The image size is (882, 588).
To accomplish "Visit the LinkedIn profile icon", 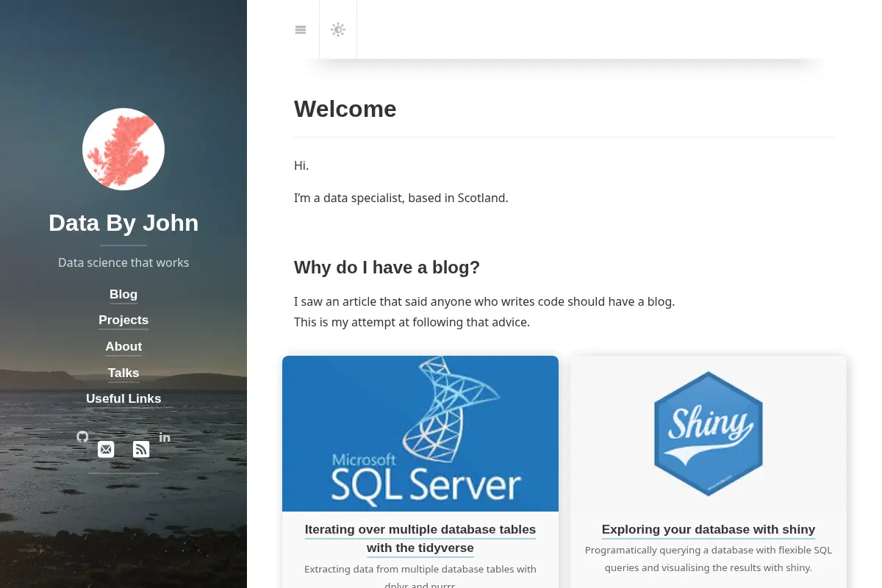I will (165, 437).
